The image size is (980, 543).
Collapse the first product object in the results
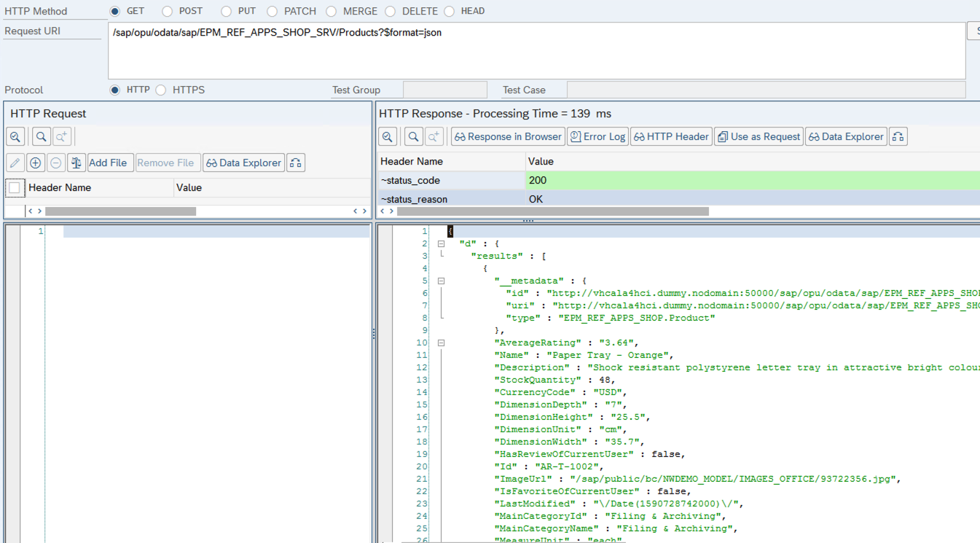pyautogui.click(x=441, y=343)
